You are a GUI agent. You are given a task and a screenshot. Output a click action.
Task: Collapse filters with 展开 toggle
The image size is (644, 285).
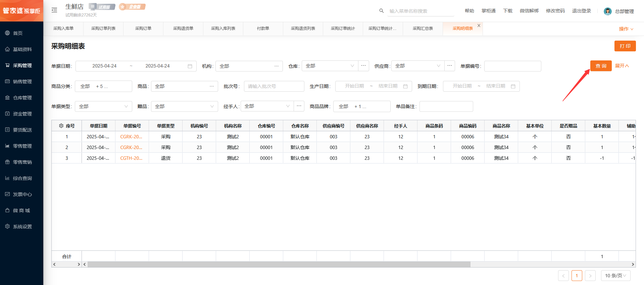622,66
